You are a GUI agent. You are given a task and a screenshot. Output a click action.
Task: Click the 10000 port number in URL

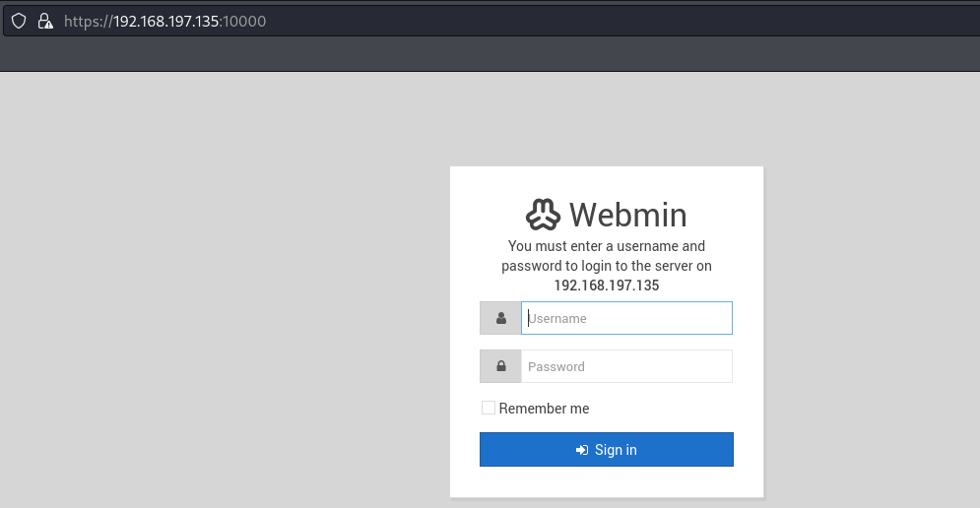click(x=244, y=22)
